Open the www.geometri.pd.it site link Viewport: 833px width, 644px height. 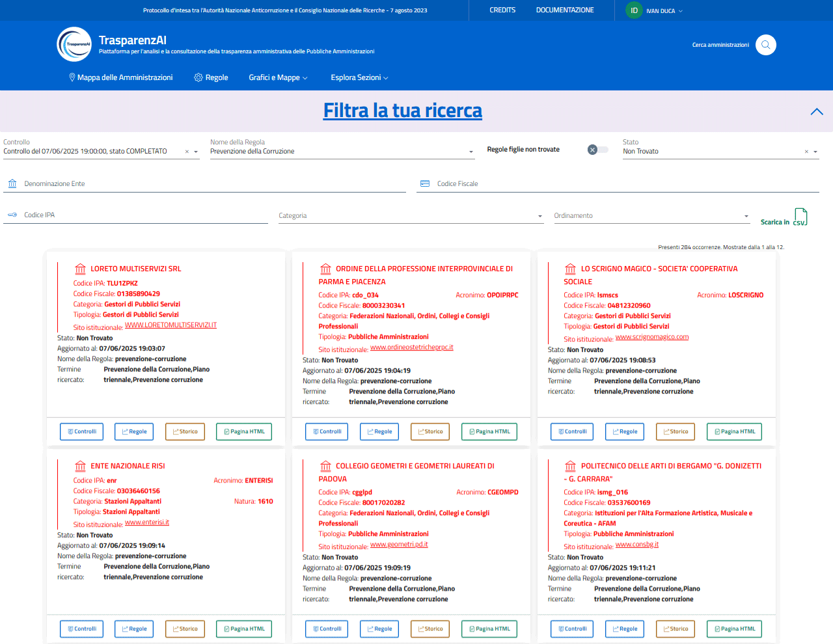coord(399,544)
